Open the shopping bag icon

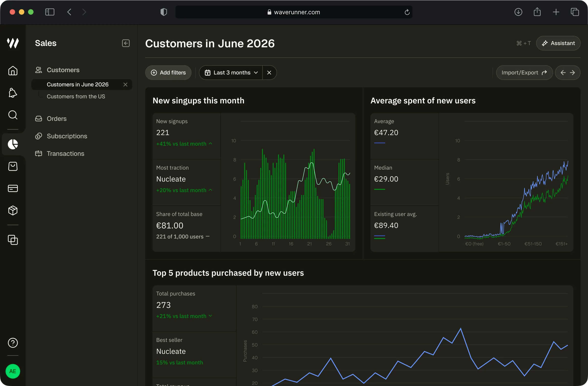pos(13,166)
